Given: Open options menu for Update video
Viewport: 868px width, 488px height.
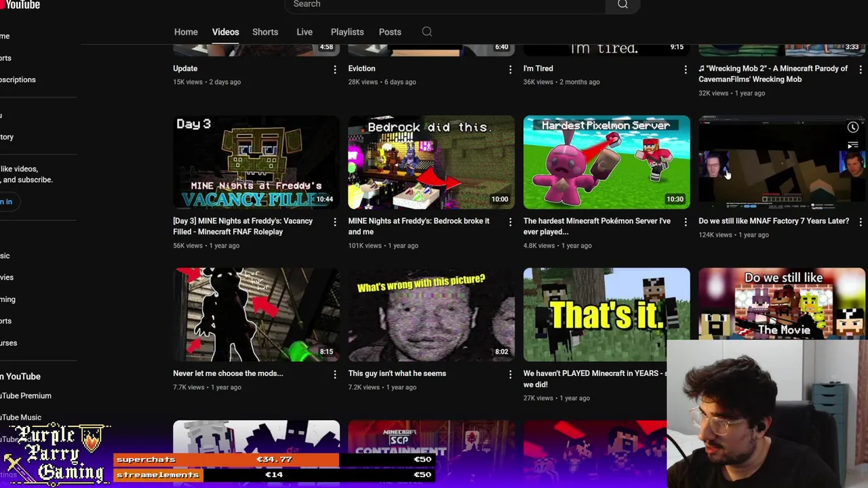Looking at the screenshot, I should coord(335,69).
